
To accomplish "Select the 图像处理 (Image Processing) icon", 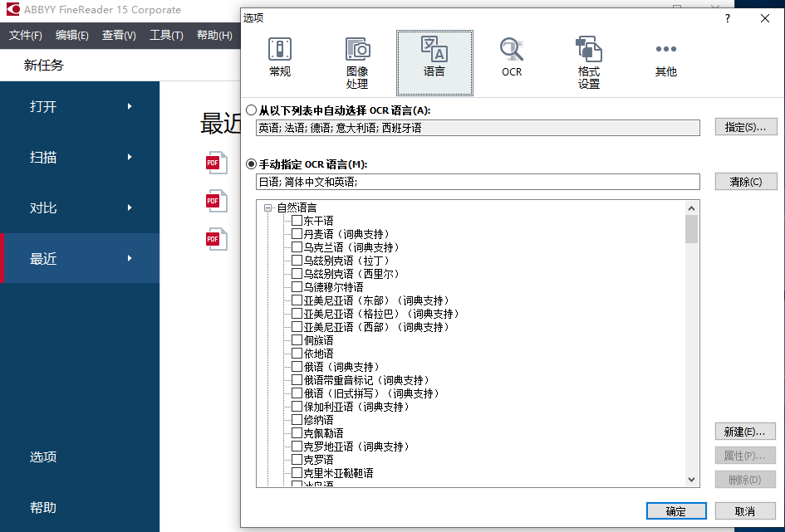I will click(x=357, y=58).
